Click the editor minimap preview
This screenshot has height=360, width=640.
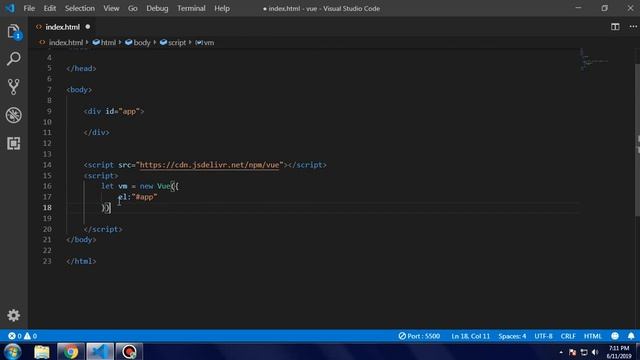(594, 60)
